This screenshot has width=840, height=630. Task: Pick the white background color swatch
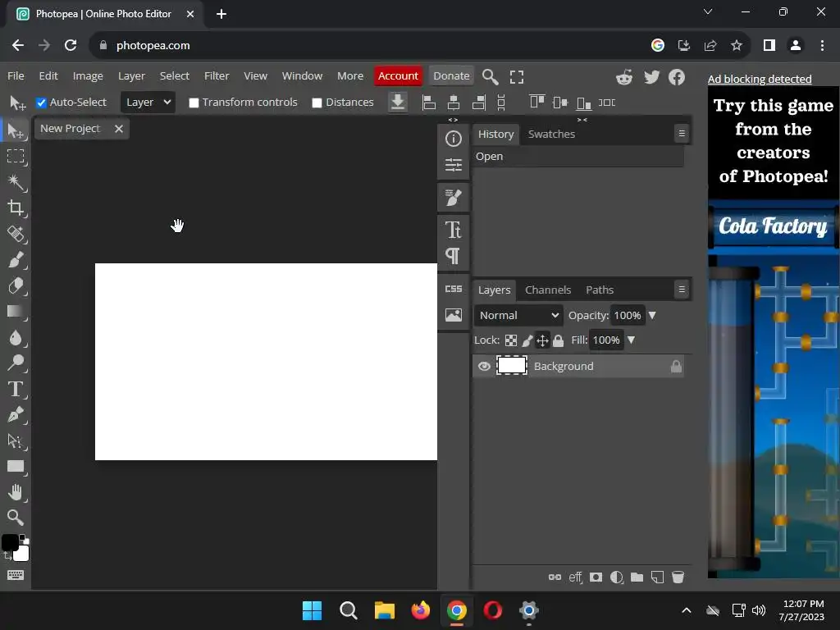22,554
